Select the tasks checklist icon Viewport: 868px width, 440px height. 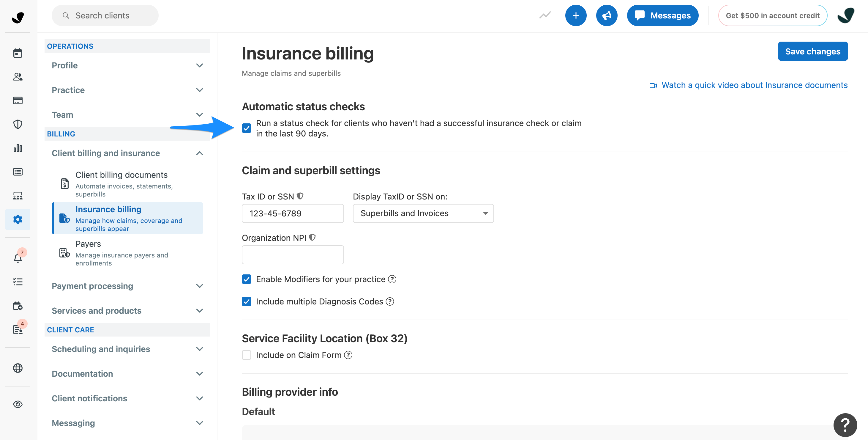[x=18, y=282]
